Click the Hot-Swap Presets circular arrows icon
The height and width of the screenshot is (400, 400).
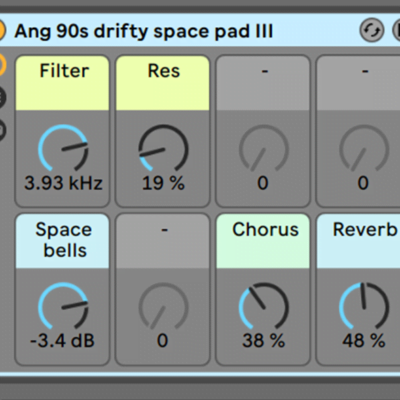point(372,30)
